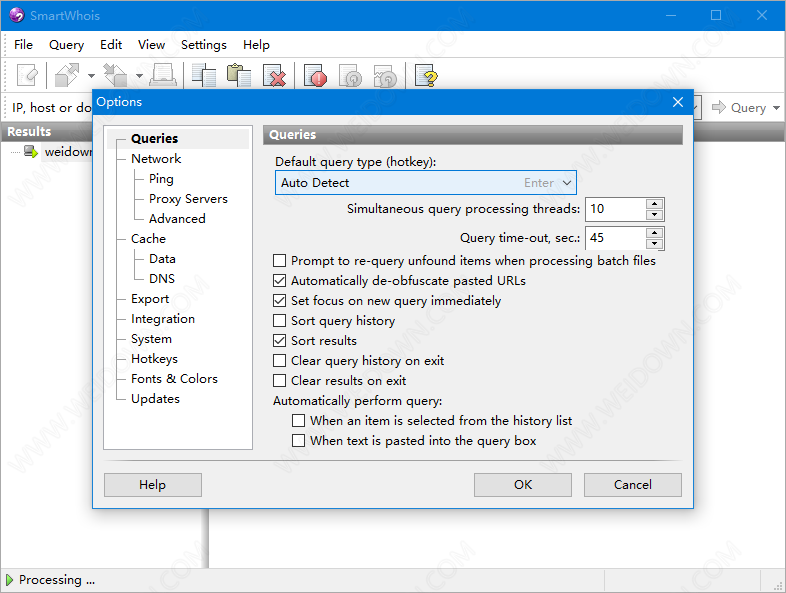
Task: Open the Query button dropdown arrow
Action: (777, 108)
